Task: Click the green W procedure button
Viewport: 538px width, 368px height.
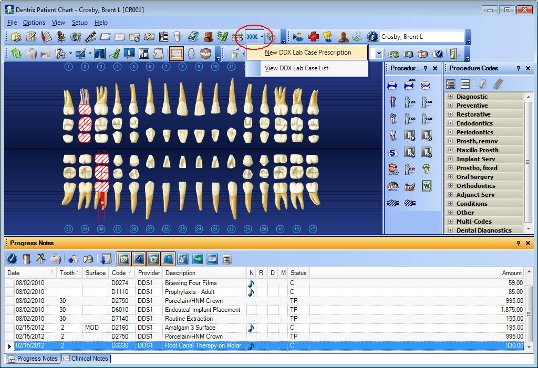Action: point(426,186)
